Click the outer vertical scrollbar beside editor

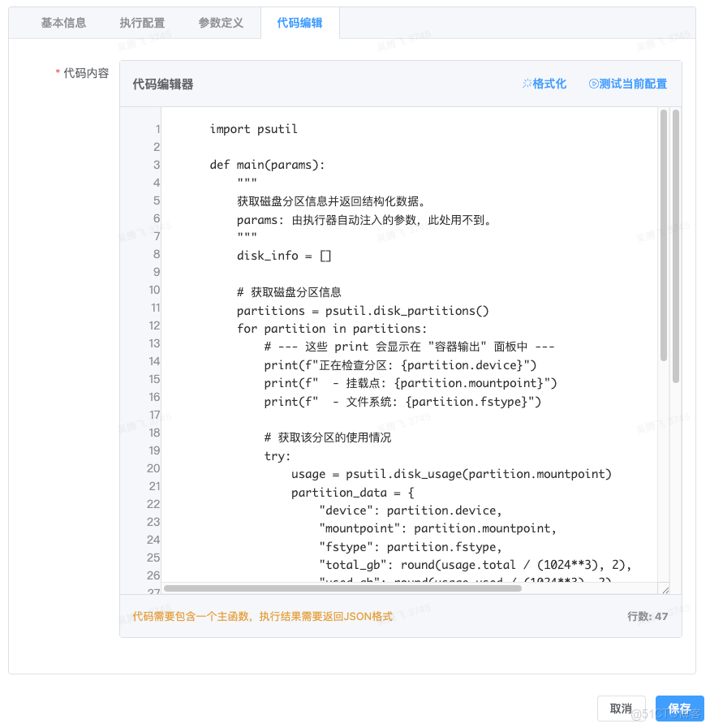pyautogui.click(x=676, y=246)
